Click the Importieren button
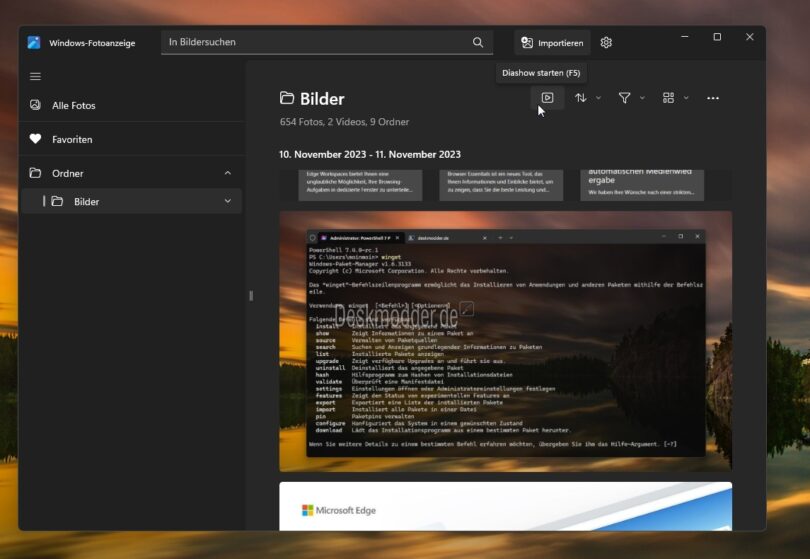 pyautogui.click(x=552, y=43)
